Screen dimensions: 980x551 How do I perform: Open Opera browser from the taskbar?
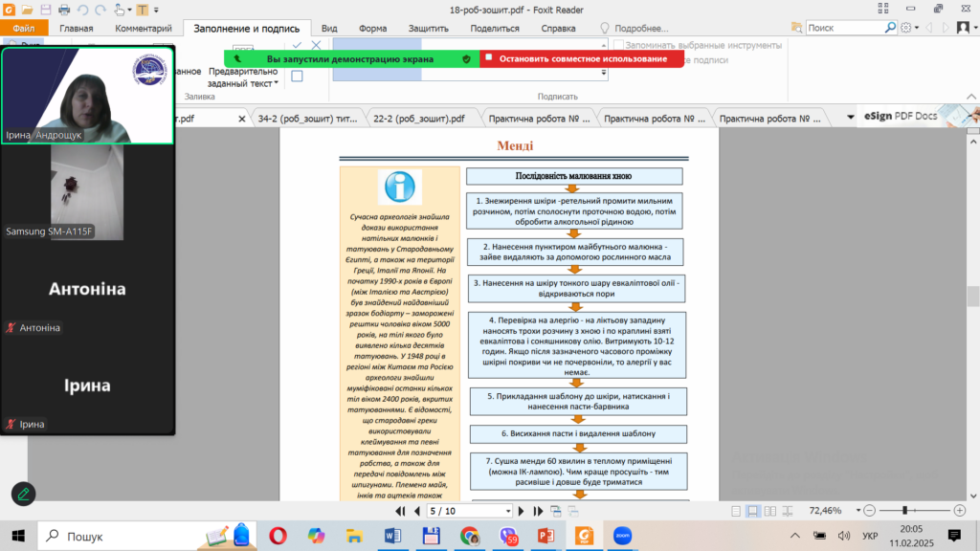coord(278,536)
